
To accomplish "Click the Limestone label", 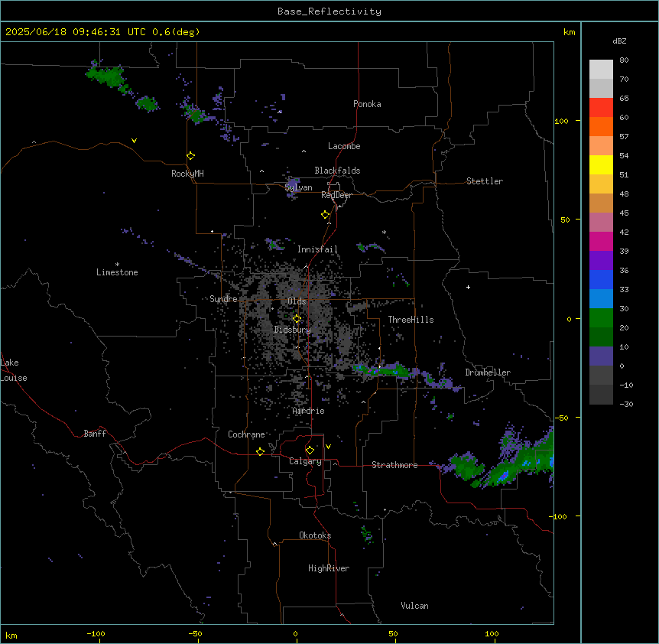I will click(117, 272).
